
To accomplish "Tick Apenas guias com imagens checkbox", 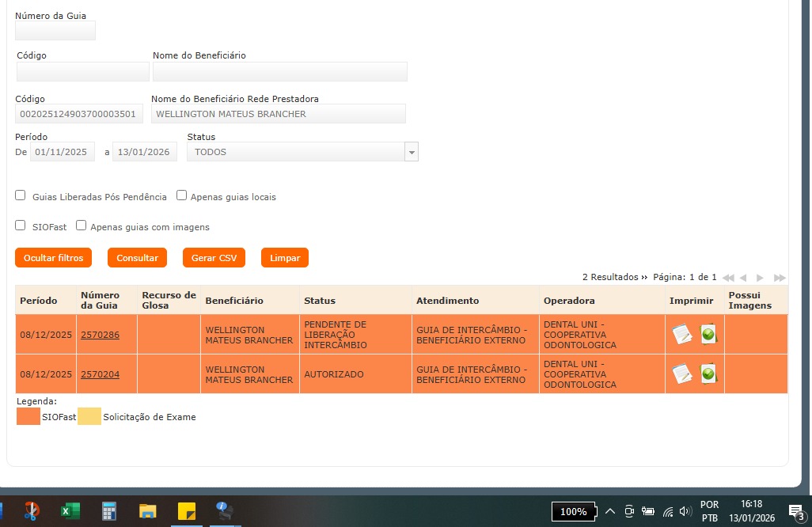I will [x=81, y=226].
